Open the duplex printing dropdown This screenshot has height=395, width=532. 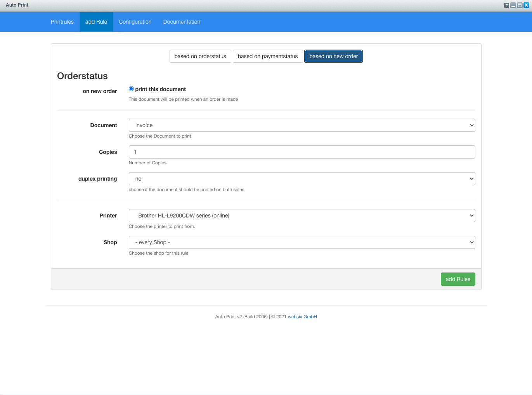click(x=302, y=179)
